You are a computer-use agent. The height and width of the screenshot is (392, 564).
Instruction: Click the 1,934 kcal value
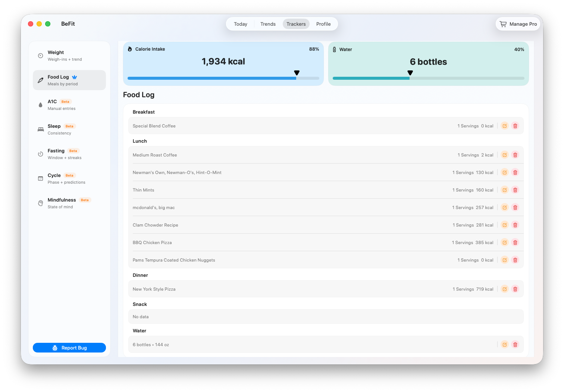[223, 61]
